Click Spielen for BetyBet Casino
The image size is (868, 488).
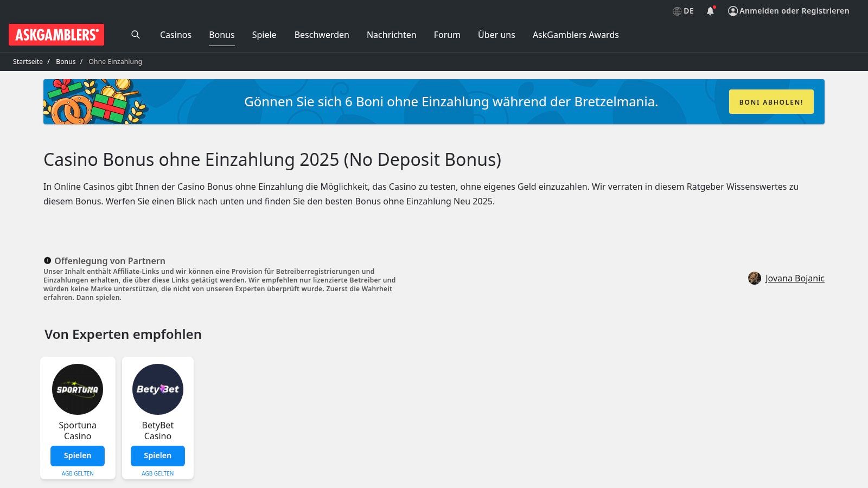pyautogui.click(x=157, y=456)
